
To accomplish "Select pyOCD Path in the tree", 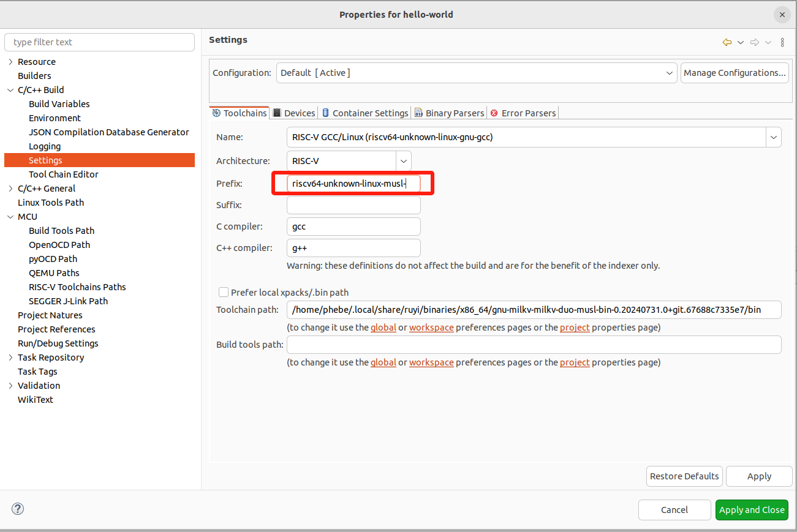I will (x=53, y=259).
